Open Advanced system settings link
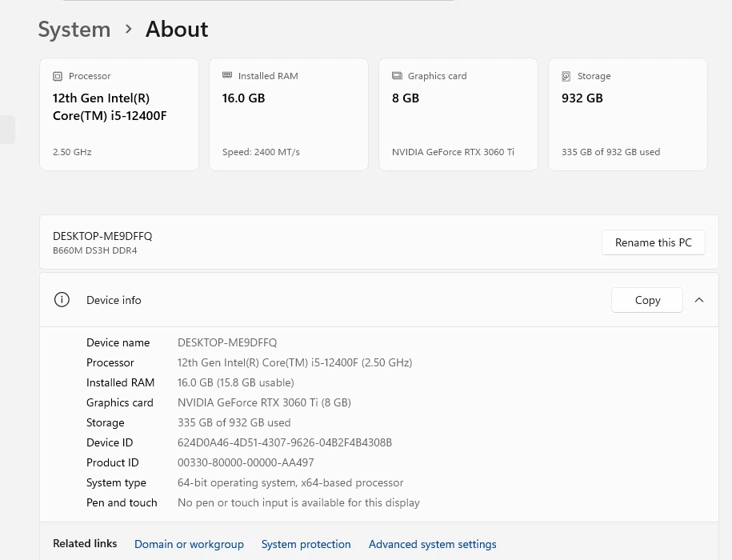This screenshot has height=560, width=732. click(x=432, y=544)
